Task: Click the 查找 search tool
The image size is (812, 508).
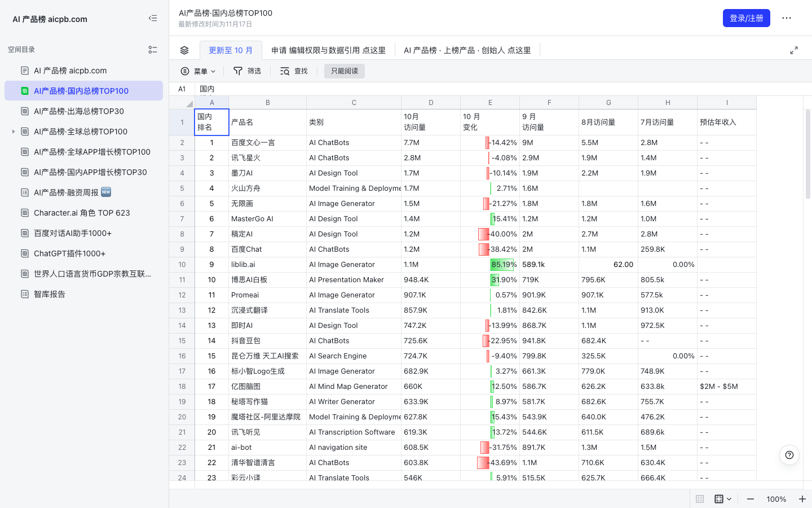Action: pos(294,71)
